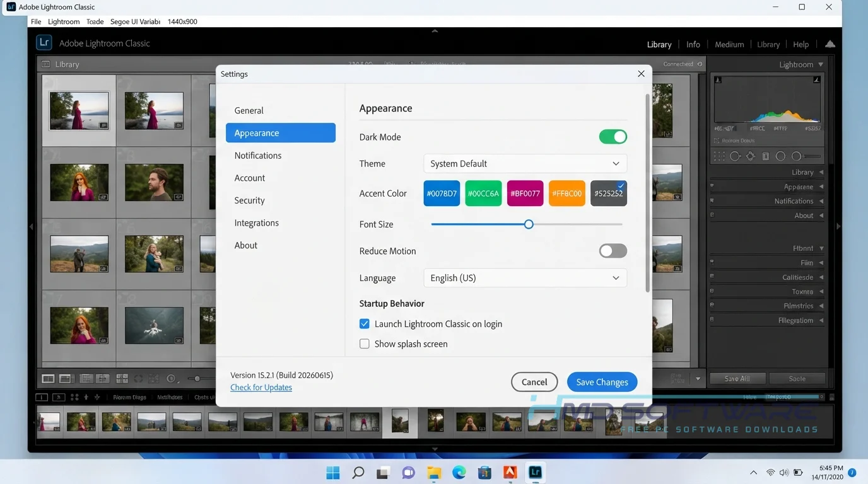Screen dimensions: 868x484
Task: Click the Lr logo in header
Action: 44,43
